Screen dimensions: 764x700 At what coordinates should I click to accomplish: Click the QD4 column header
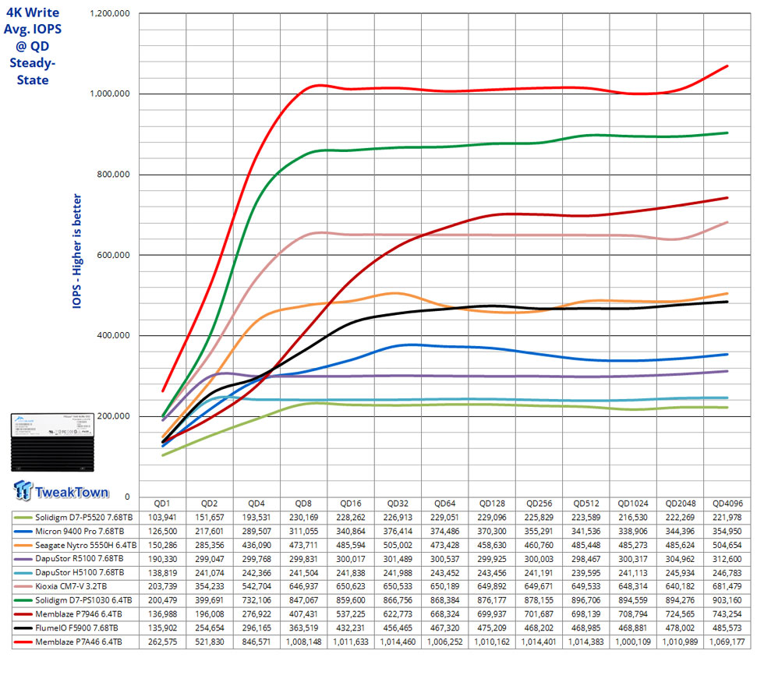click(256, 504)
